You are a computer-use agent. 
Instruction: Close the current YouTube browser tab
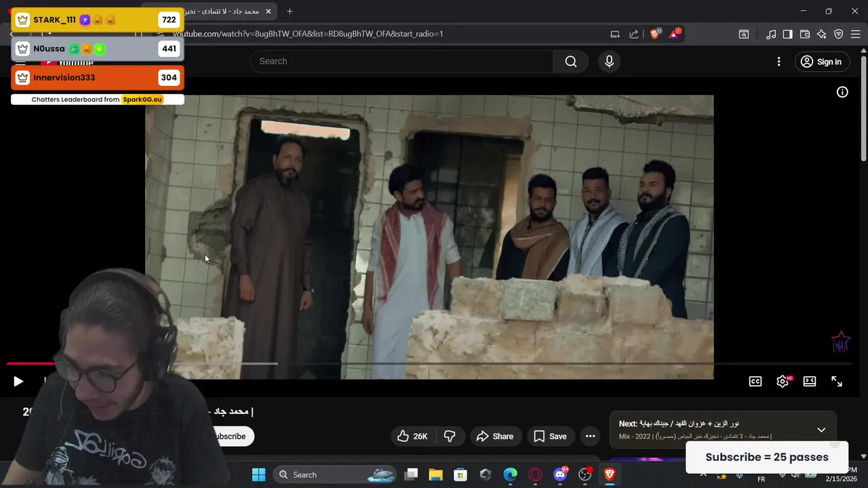tap(269, 12)
